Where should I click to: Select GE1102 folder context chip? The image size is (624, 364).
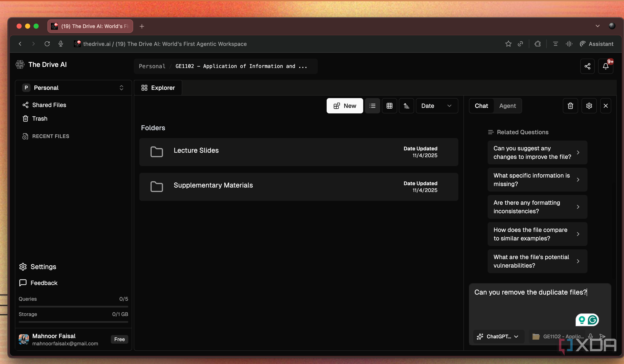(558, 336)
